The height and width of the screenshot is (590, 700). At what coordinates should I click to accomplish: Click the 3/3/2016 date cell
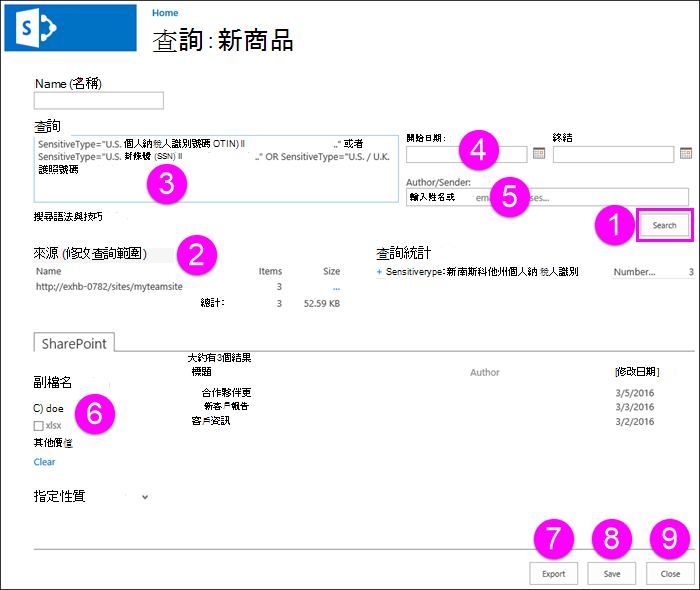[634, 407]
